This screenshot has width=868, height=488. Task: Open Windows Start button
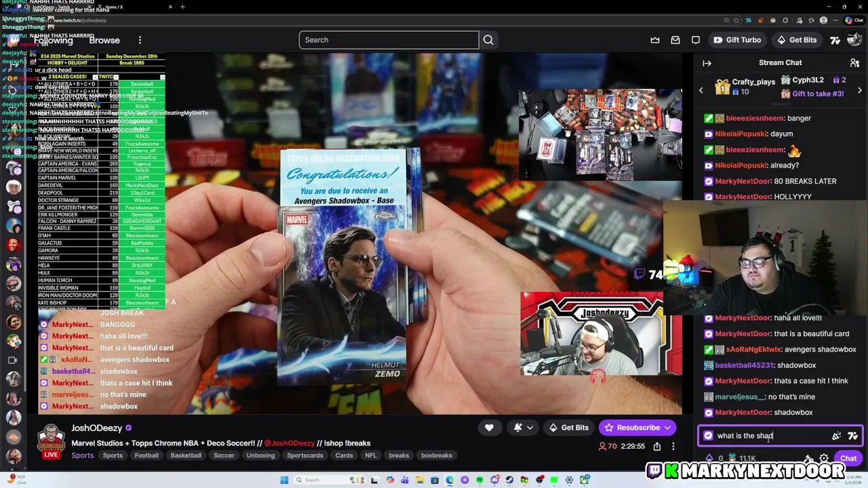click(x=284, y=480)
